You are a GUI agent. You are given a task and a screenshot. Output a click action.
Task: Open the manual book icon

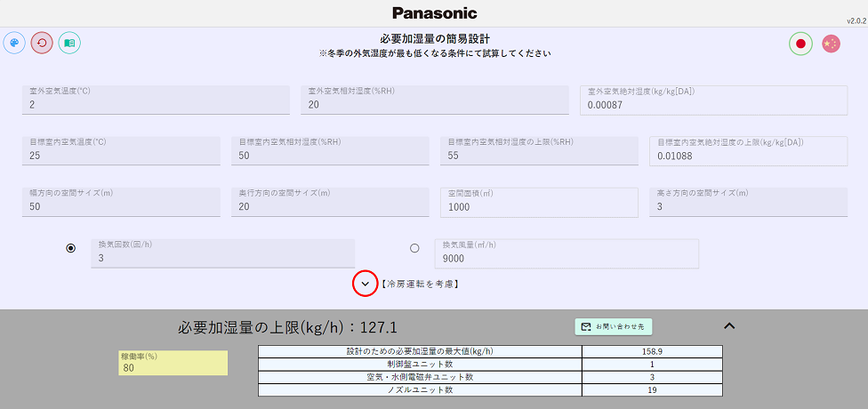click(69, 42)
